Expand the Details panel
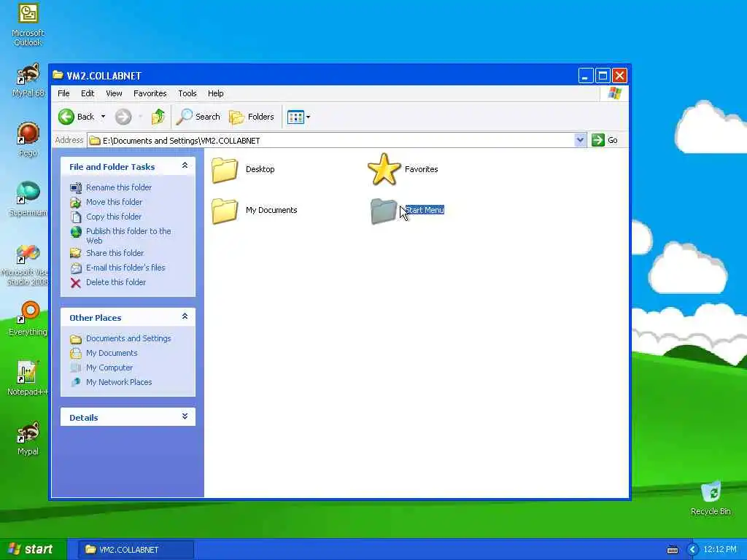Screen dimensions: 747x560 pyautogui.click(x=185, y=416)
